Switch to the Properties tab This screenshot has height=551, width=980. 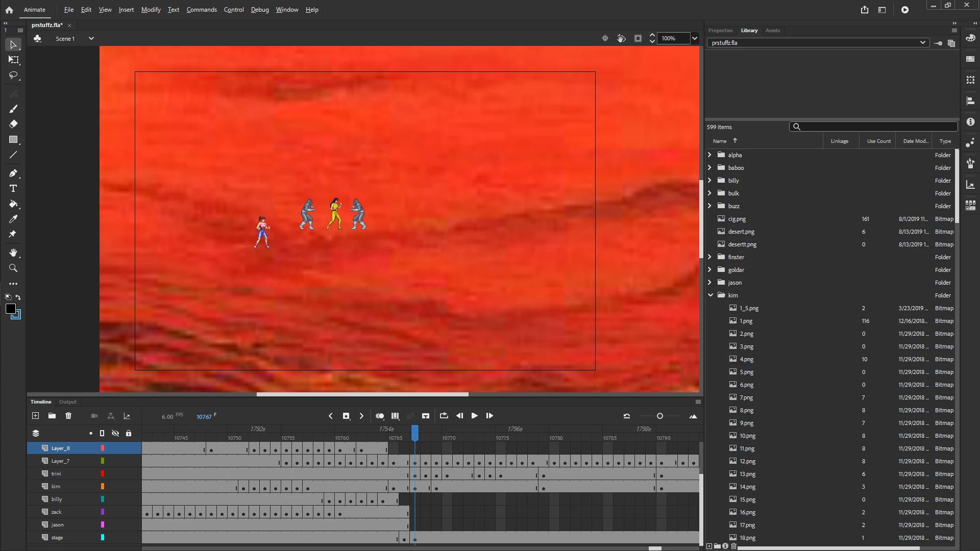point(720,31)
